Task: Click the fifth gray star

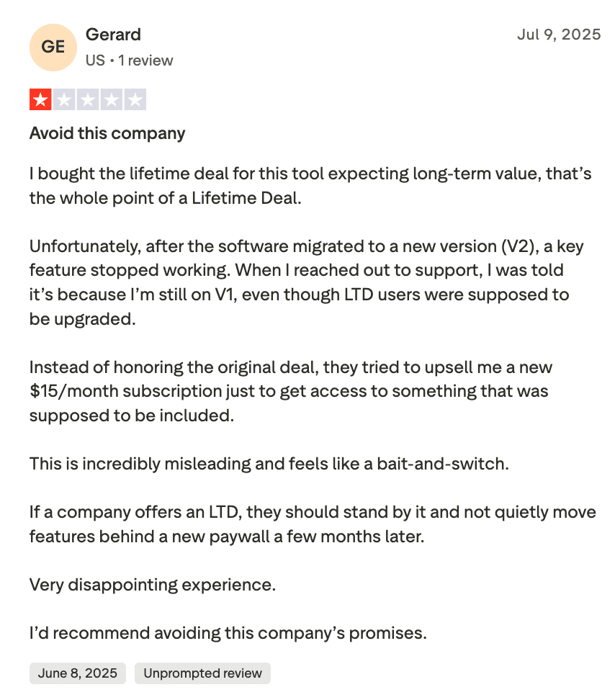Action: 135,99
